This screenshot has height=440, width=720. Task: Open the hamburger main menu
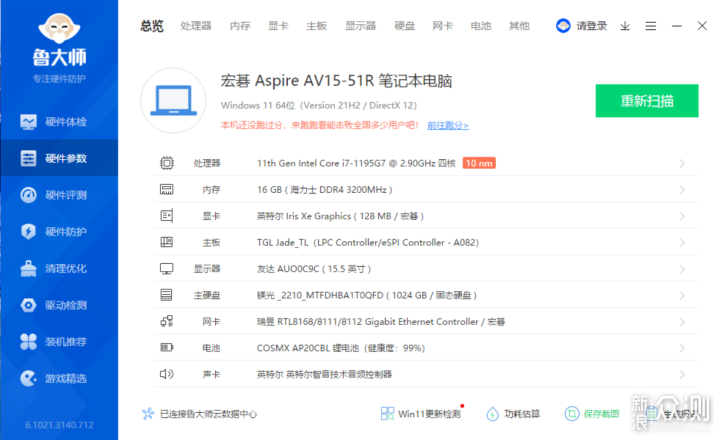click(651, 26)
